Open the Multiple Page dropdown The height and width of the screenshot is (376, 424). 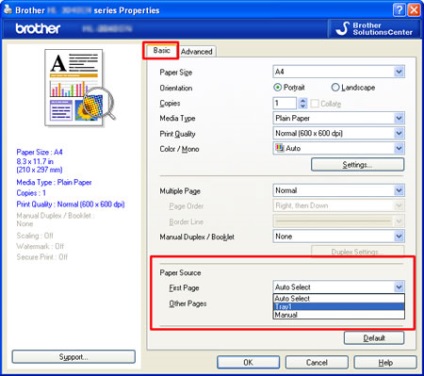(x=399, y=190)
